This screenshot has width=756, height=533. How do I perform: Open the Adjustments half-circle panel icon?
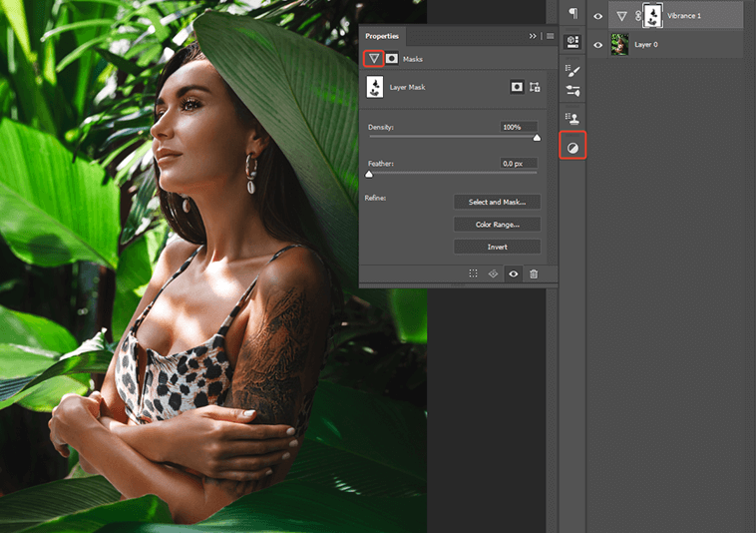572,148
